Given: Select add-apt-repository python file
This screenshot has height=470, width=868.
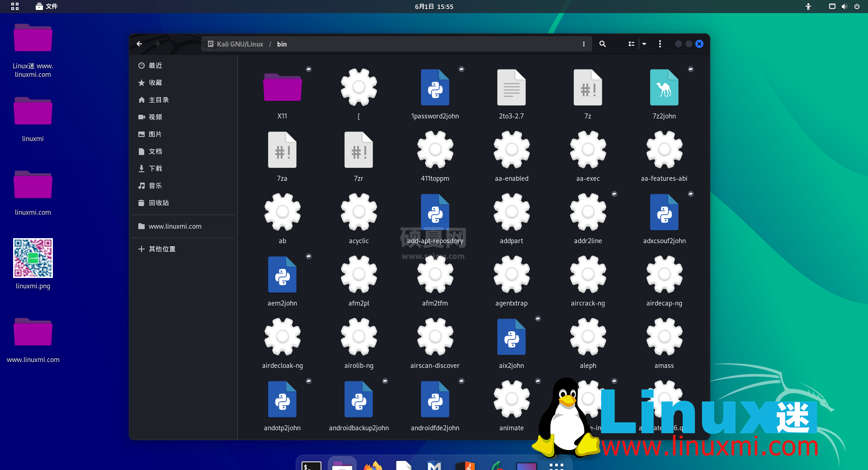Looking at the screenshot, I should [435, 218].
